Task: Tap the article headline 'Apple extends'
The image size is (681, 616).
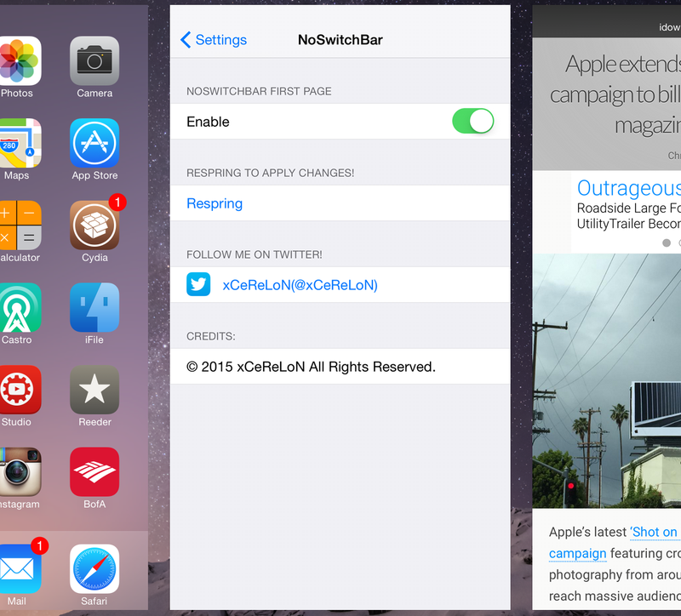Action: click(622, 64)
